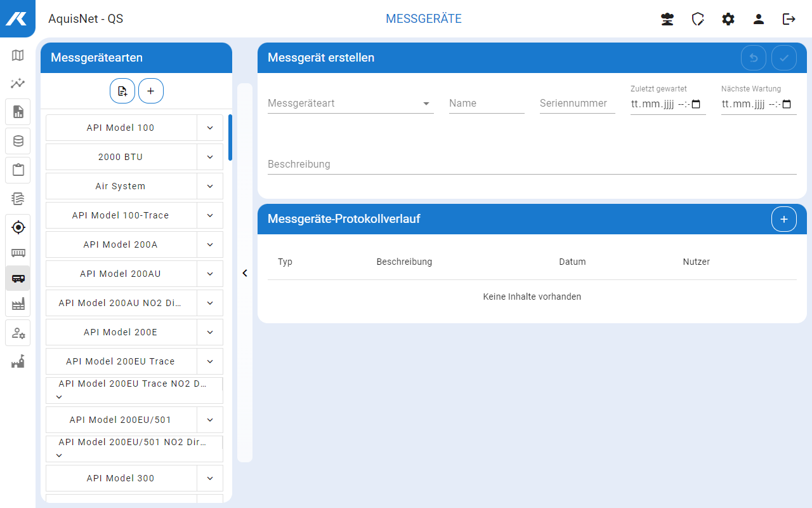
Task: Click the database icon in sidebar
Action: [x=18, y=141]
